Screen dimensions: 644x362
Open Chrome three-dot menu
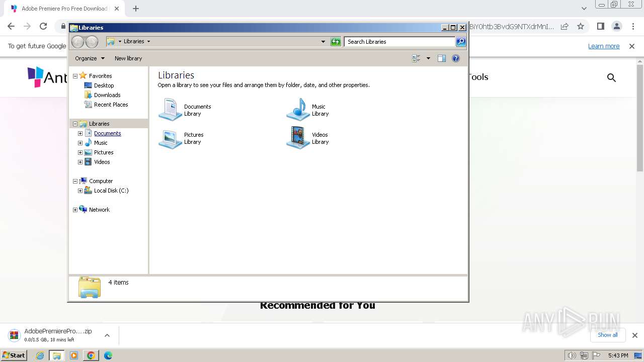[x=632, y=26]
